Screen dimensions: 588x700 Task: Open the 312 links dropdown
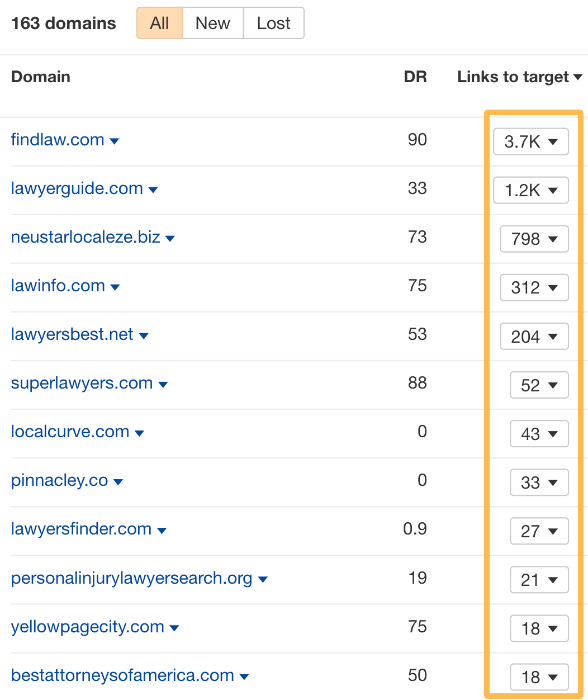[x=534, y=287]
